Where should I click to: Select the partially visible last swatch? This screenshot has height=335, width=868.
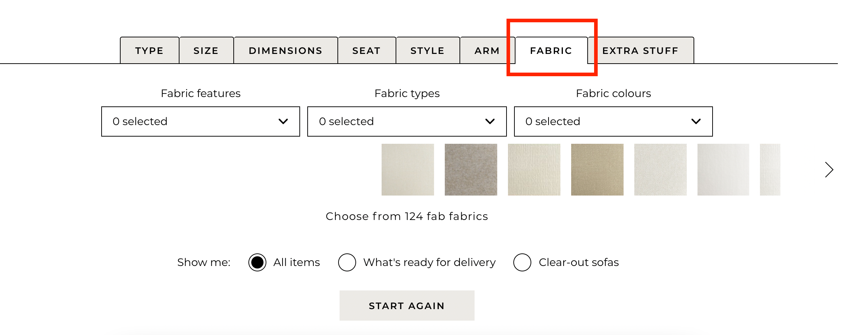click(x=770, y=170)
